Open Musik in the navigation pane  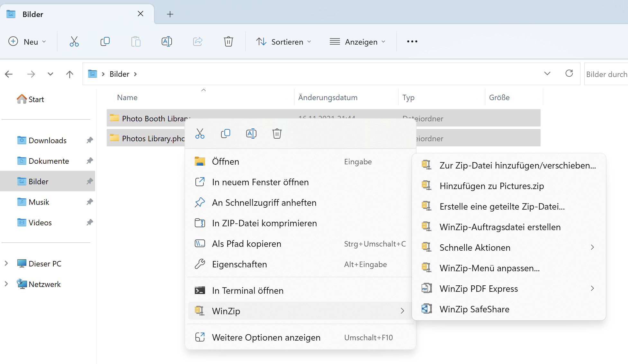pyautogui.click(x=48, y=202)
